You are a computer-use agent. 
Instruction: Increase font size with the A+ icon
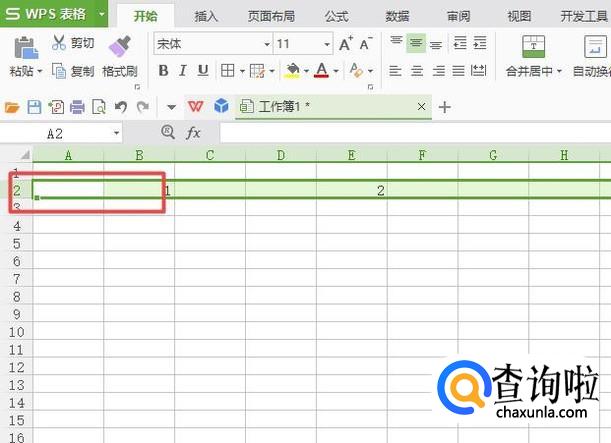tap(345, 44)
